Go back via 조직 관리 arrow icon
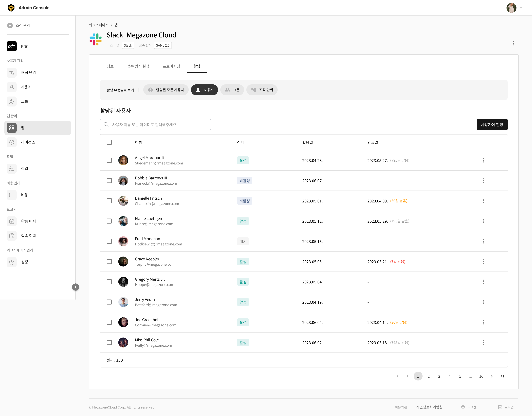532x416 pixels. 10,25
